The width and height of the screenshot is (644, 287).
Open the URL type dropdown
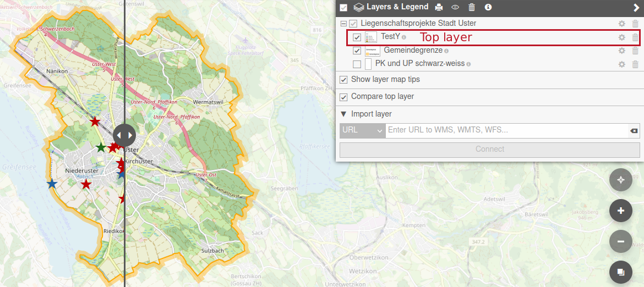click(362, 130)
